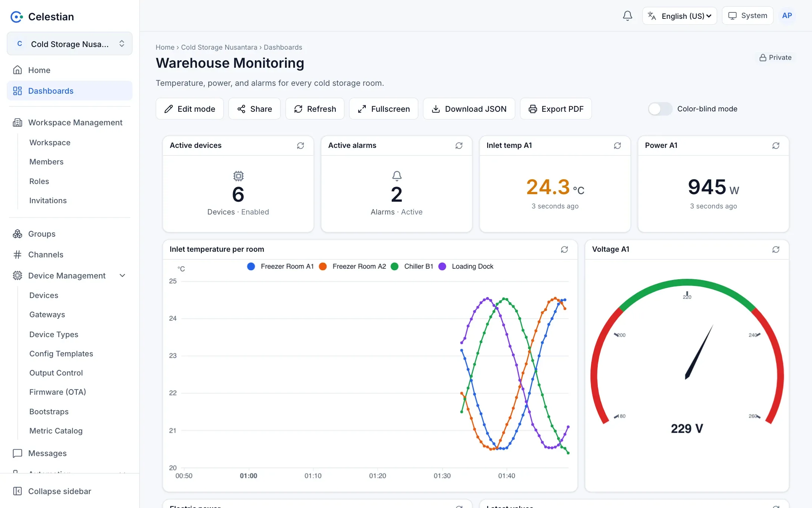Enable Color-blind mode switch
The height and width of the screenshot is (508, 812).
point(660,109)
